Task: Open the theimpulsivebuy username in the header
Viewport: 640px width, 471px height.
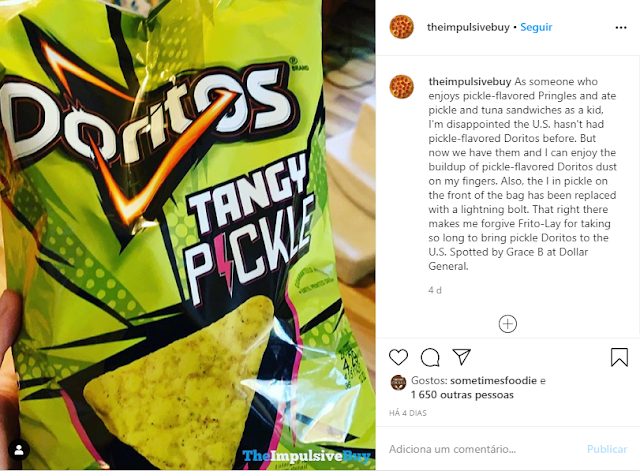Action: pyautogui.click(x=468, y=27)
